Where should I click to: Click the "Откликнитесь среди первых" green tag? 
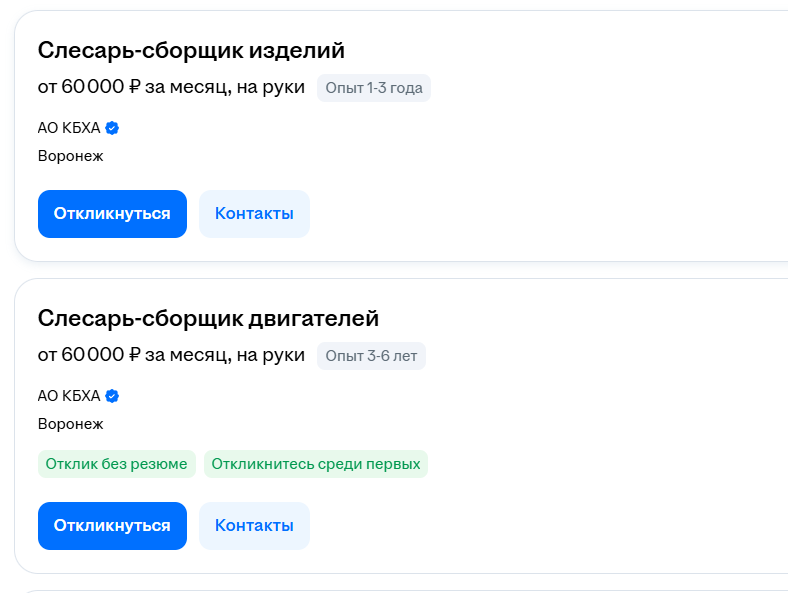point(316,464)
